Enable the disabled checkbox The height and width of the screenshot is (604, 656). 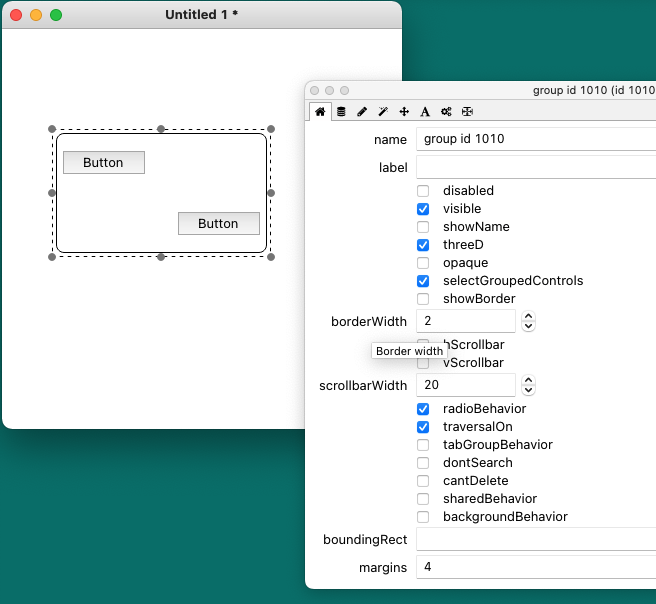point(423,191)
